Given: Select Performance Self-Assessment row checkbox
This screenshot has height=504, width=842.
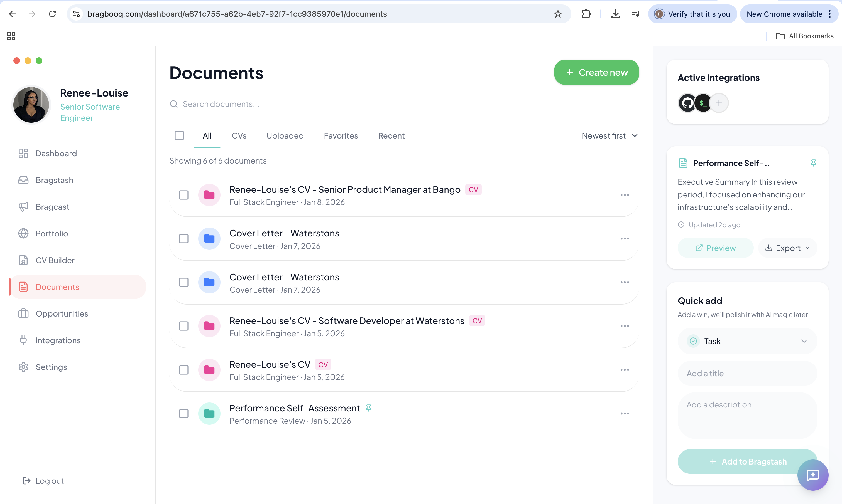Looking at the screenshot, I should 183,414.
